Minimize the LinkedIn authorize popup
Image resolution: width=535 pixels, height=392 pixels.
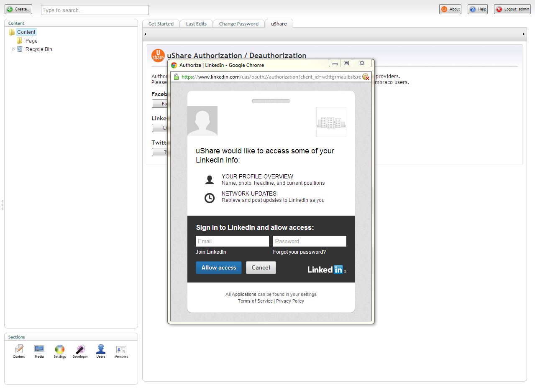click(x=335, y=64)
